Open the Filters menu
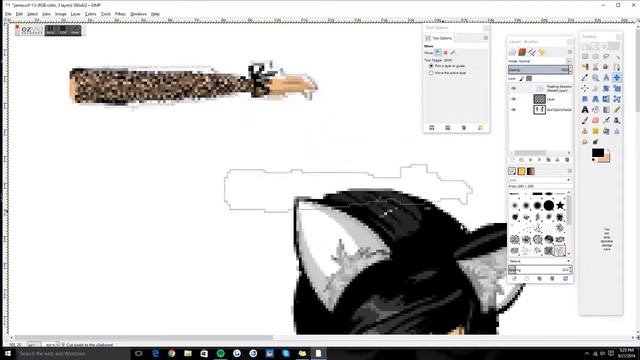Viewport: 640px width, 360px height. [120, 14]
